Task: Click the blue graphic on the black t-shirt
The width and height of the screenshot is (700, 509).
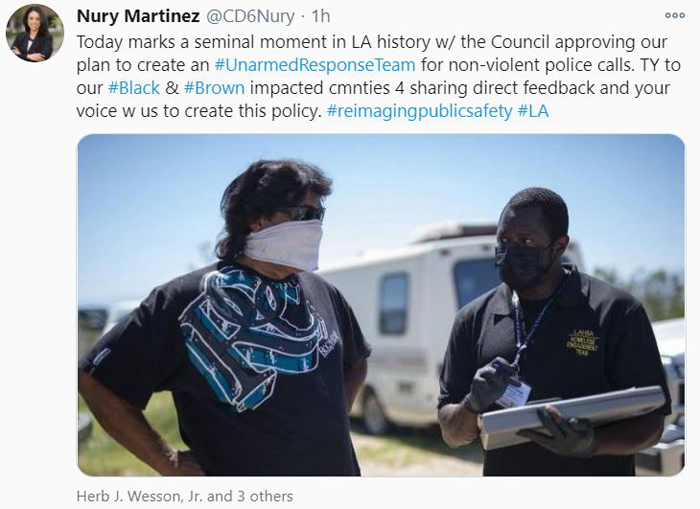Action: click(253, 337)
